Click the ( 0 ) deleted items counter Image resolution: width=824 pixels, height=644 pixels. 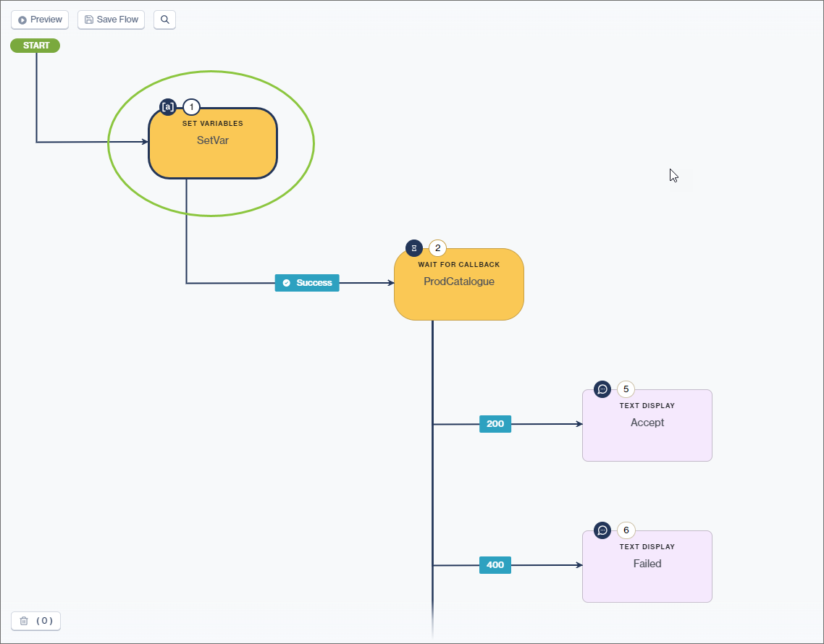[45, 621]
